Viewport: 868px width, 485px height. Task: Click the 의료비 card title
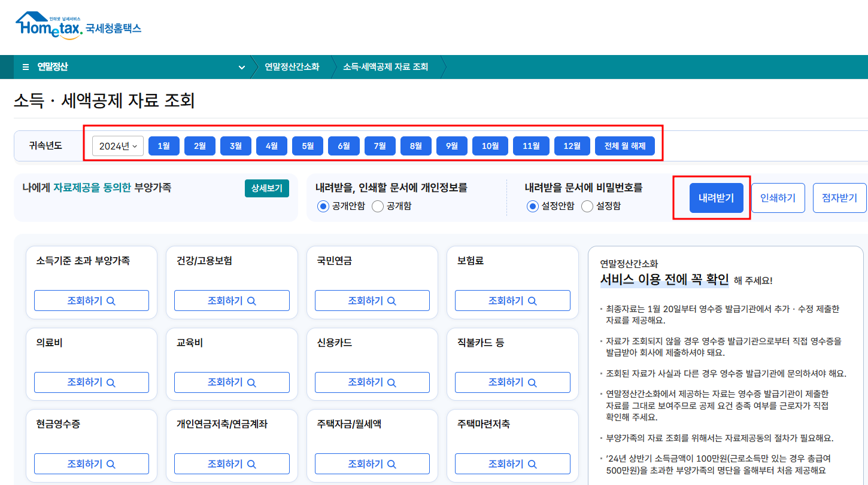(x=49, y=343)
